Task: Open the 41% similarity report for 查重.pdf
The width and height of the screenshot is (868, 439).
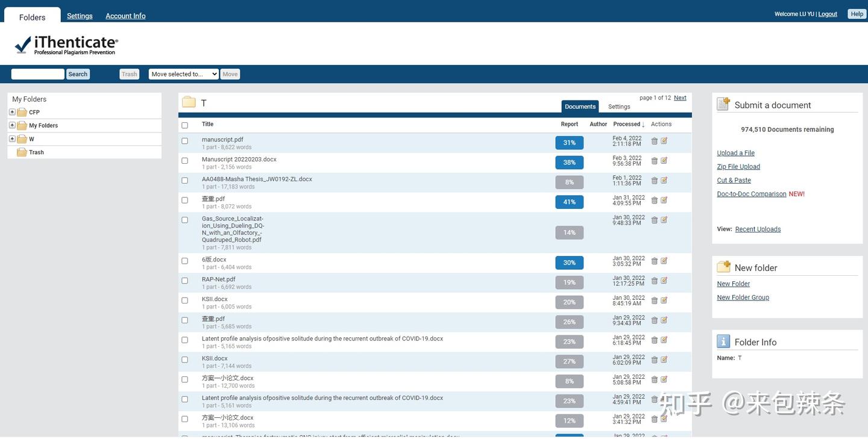Action: point(569,202)
